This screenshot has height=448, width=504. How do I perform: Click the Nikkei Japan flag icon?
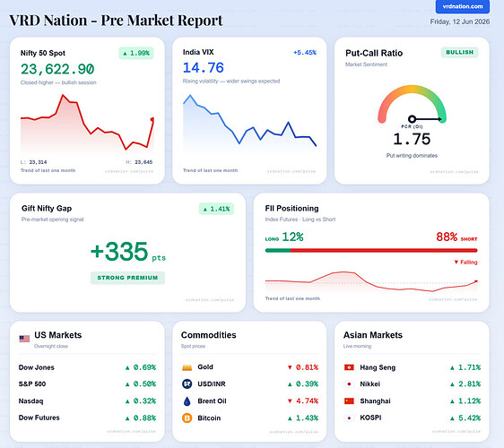pos(349,384)
